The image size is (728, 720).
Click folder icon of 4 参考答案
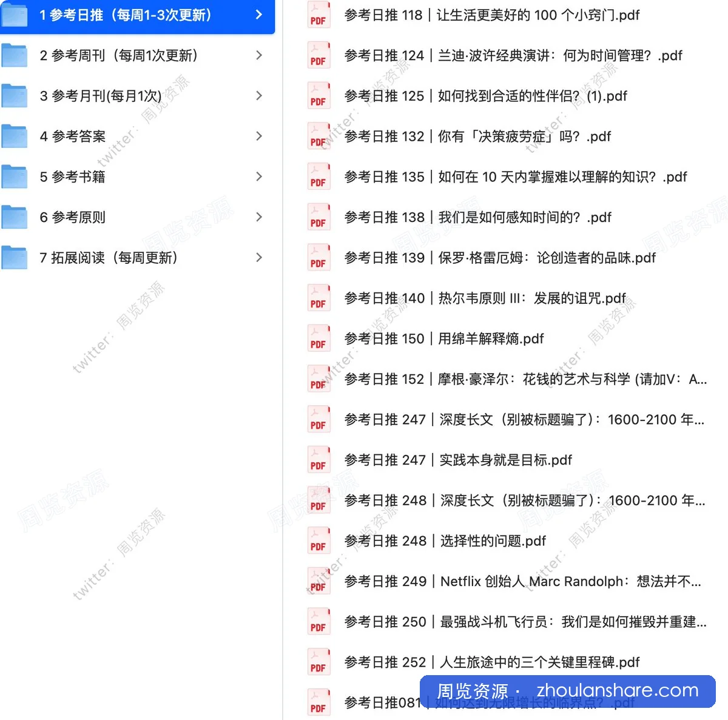point(15,136)
